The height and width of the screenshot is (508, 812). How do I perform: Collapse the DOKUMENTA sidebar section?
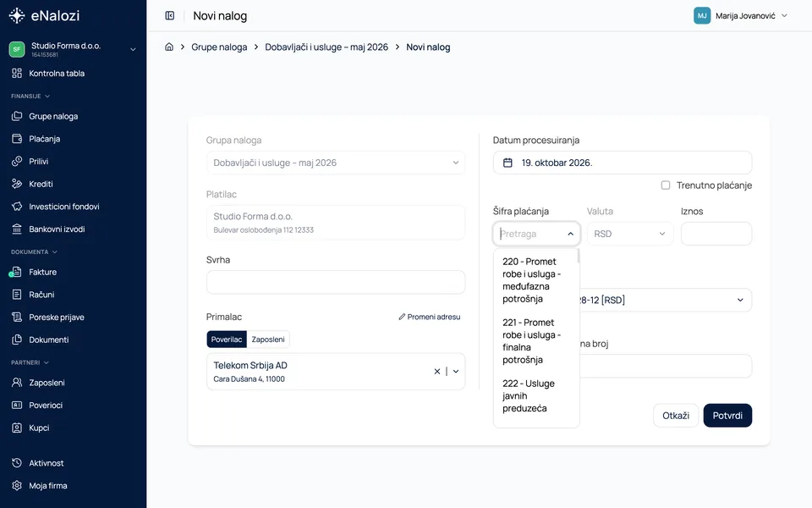[34, 252]
